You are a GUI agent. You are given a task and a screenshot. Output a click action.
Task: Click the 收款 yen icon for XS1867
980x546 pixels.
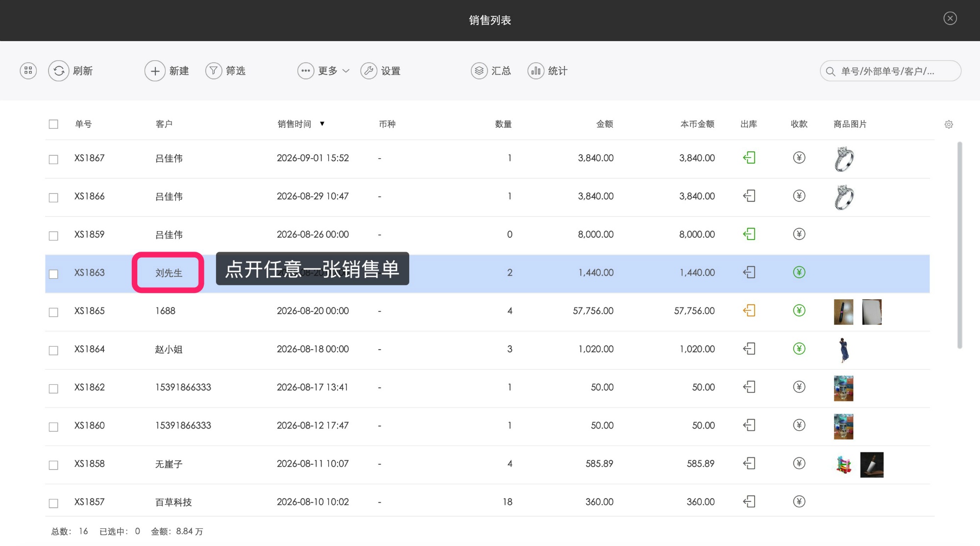(x=799, y=158)
